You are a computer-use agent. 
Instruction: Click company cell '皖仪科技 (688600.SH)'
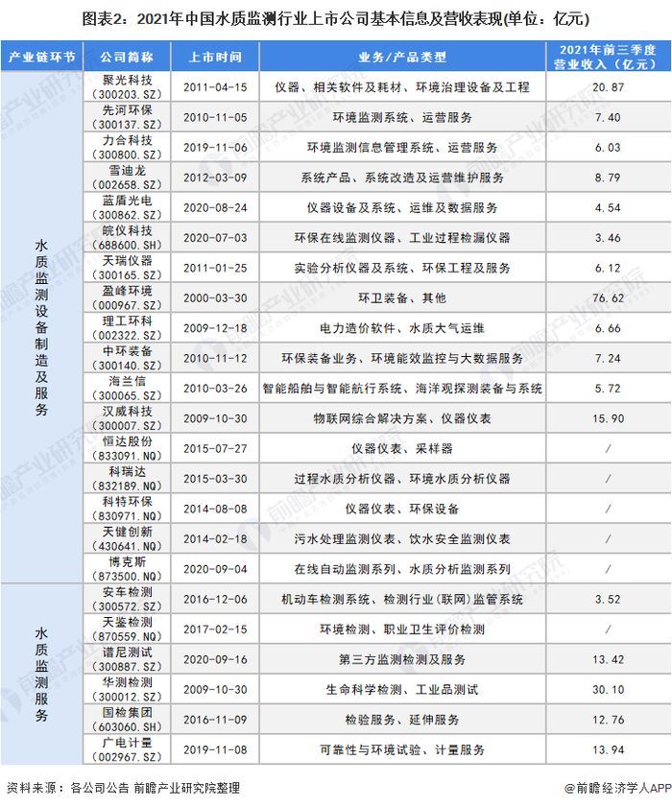click(x=127, y=238)
